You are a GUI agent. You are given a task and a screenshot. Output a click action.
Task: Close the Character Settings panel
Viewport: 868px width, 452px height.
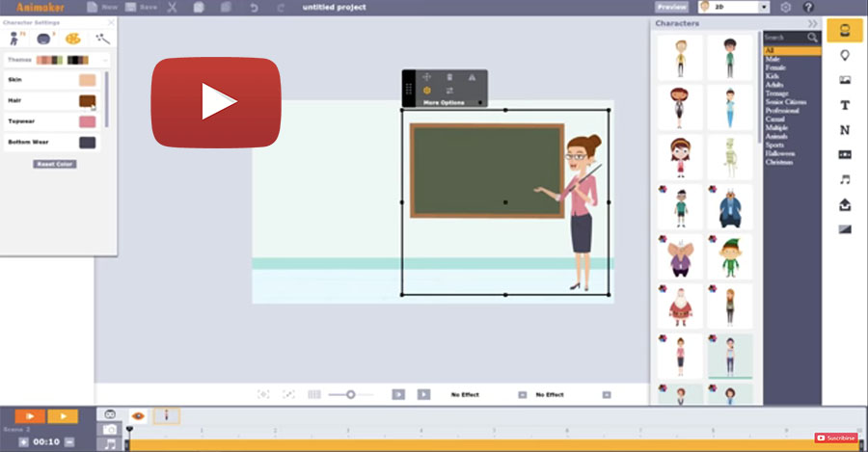click(x=111, y=22)
